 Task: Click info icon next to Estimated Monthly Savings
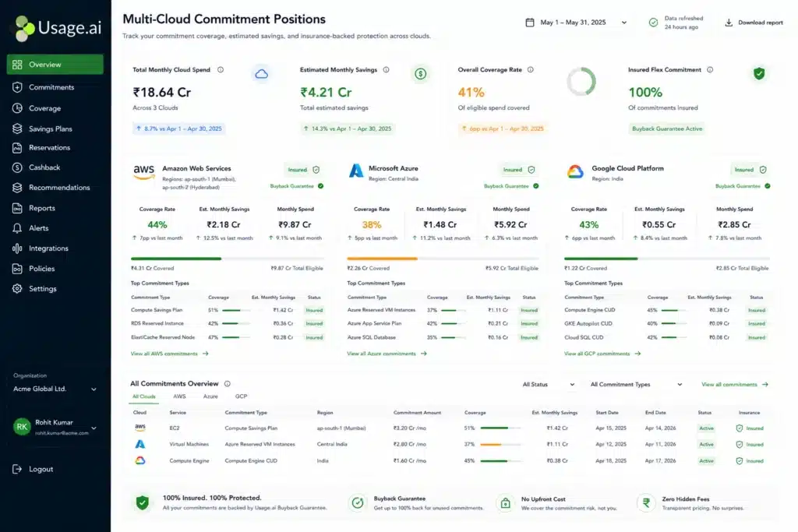point(387,69)
